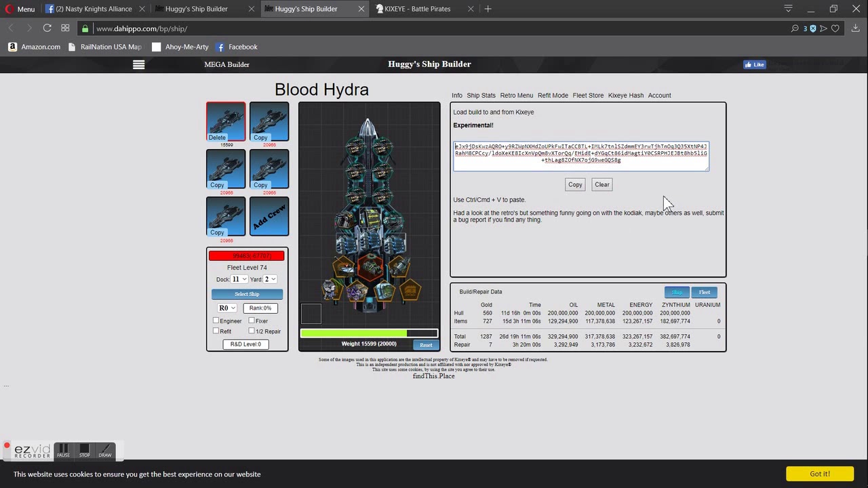Open the Account menu
The image size is (868, 488).
[659, 96]
